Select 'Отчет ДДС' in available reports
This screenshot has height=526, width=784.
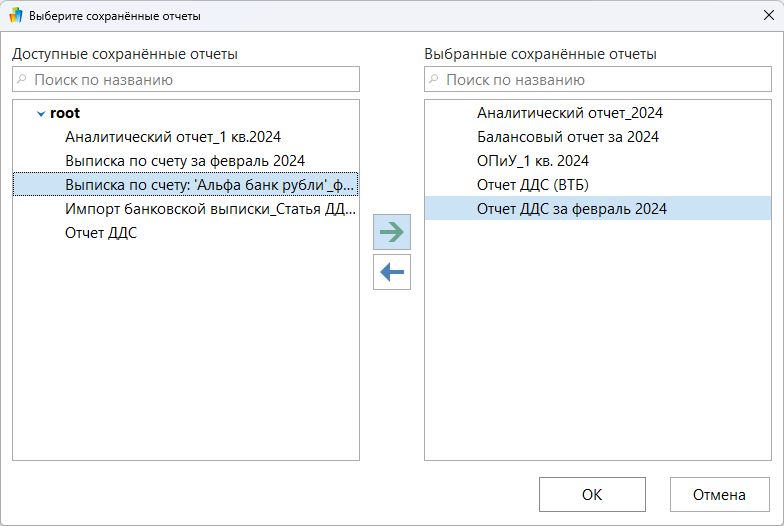[101, 233]
